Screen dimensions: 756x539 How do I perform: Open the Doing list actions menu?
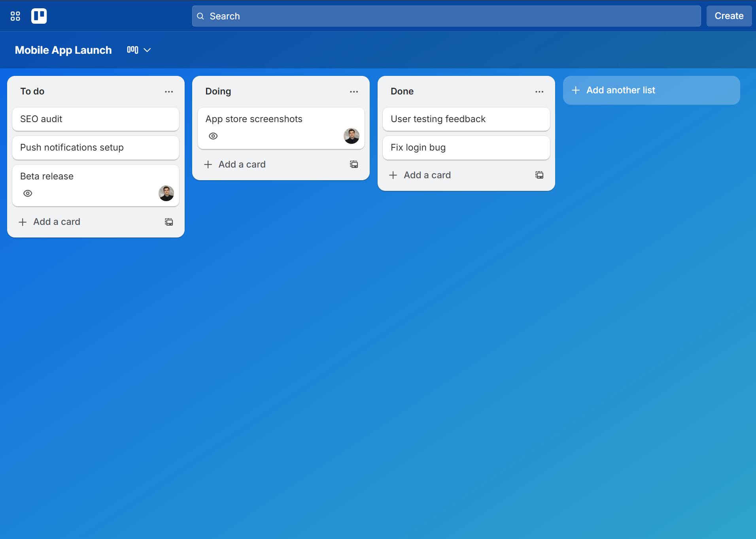click(354, 91)
